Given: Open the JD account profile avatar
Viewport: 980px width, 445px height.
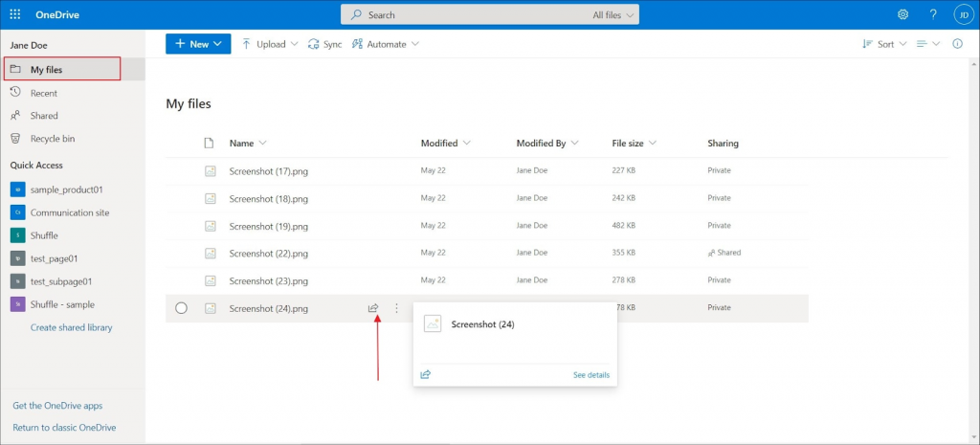Looking at the screenshot, I should (x=963, y=14).
